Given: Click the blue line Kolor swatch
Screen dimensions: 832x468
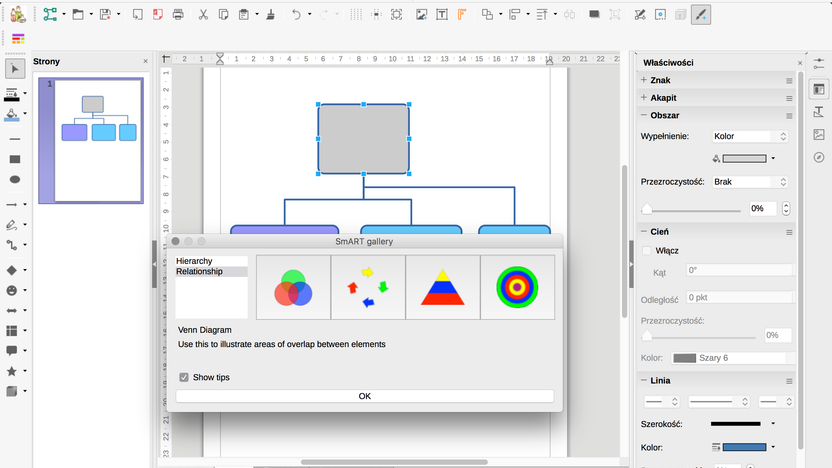Looking at the screenshot, I should coord(744,447).
